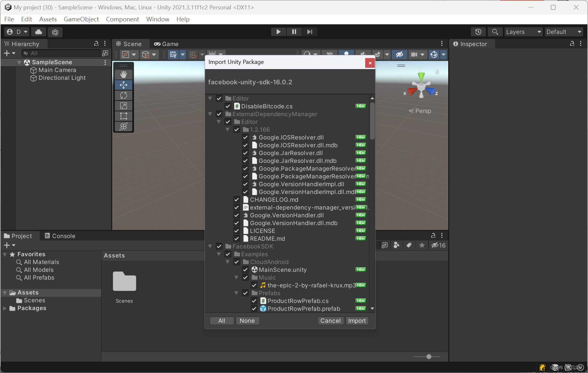Uncheck CHANGELOG.md checkbox
The width and height of the screenshot is (588, 373).
[237, 200]
